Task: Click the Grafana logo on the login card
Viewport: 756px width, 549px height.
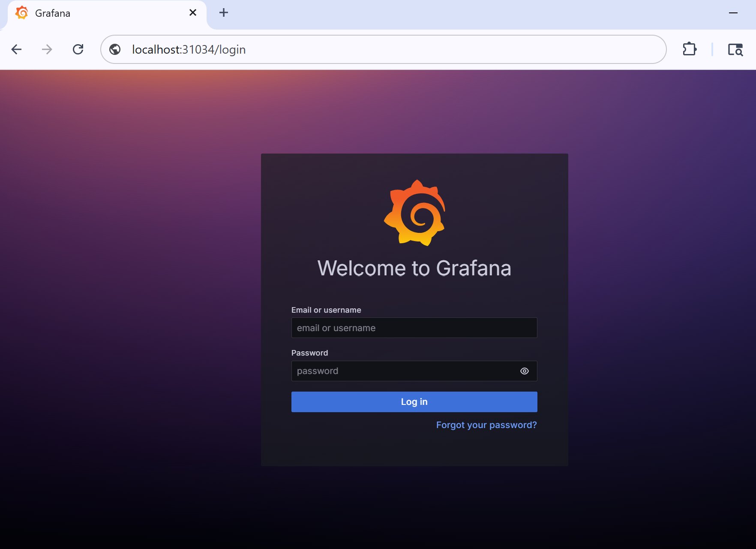Action: 414,213
